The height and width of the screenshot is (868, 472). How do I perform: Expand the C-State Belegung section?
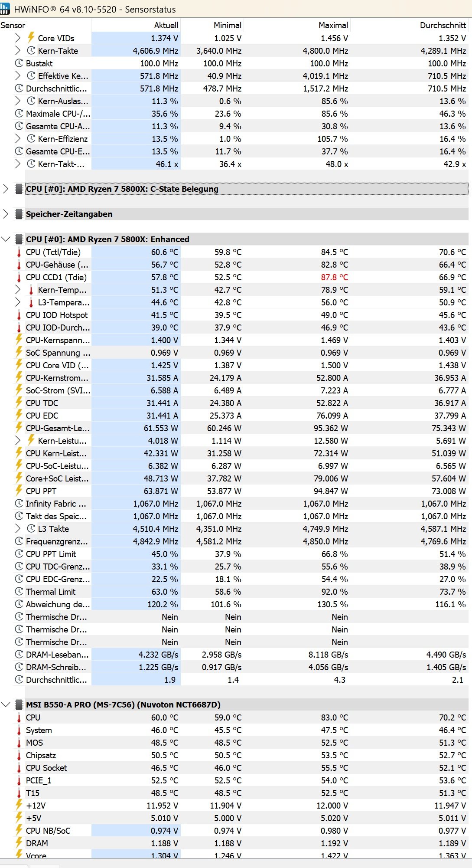point(6,189)
